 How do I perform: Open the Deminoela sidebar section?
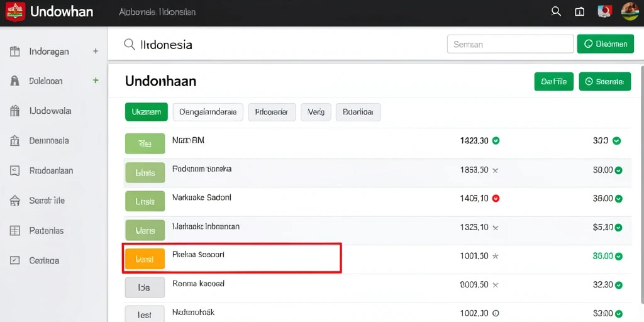click(x=49, y=140)
